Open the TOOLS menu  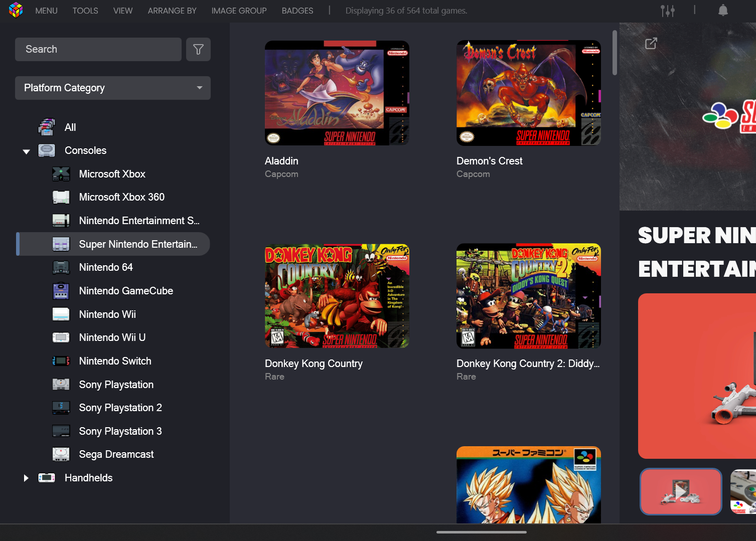85,11
